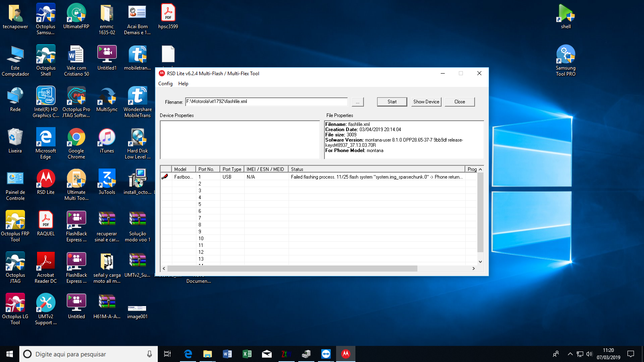644x362 pixels.
Task: Click the Port No. column header
Action: coord(208,169)
